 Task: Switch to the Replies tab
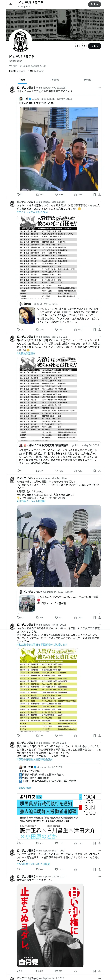55,80
